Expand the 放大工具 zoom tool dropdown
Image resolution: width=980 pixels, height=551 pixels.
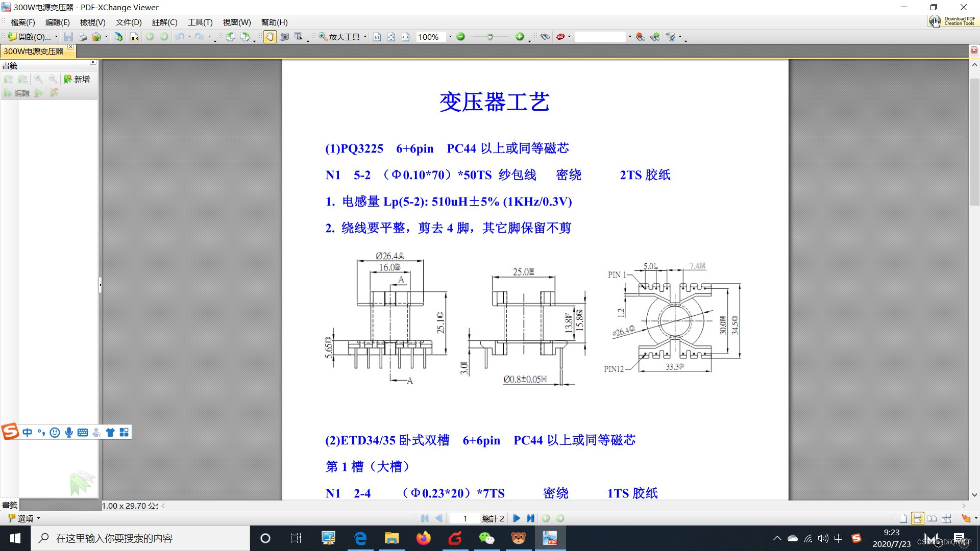point(365,37)
